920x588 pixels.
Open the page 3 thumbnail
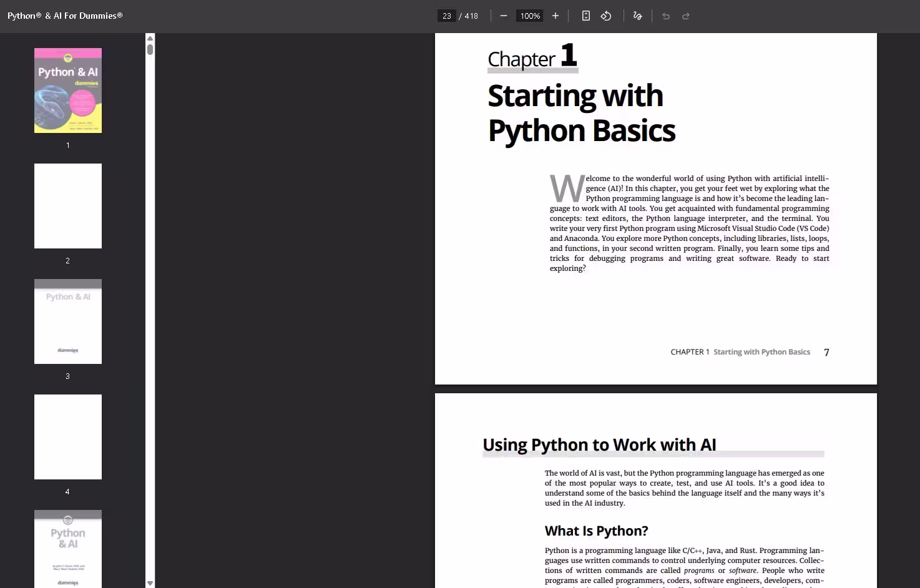pyautogui.click(x=68, y=321)
